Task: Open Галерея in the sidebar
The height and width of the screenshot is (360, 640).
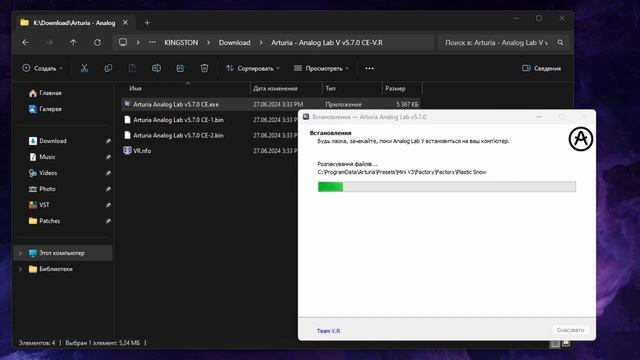Action: point(45,109)
